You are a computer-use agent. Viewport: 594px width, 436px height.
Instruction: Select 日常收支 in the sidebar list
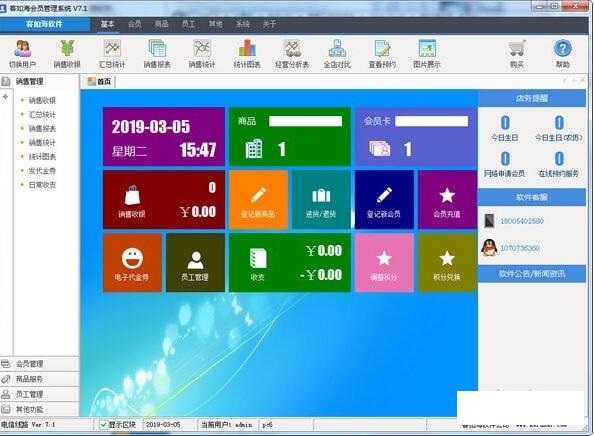pyautogui.click(x=42, y=185)
